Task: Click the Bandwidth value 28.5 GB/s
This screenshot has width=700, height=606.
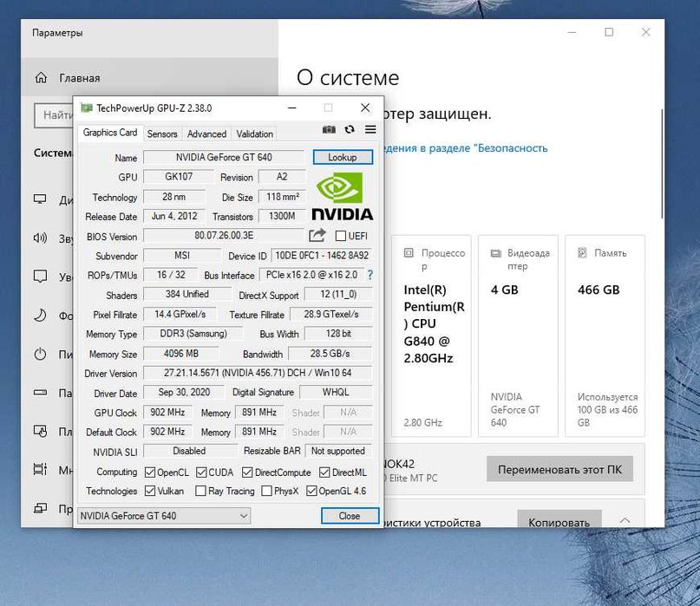Action: click(330, 354)
